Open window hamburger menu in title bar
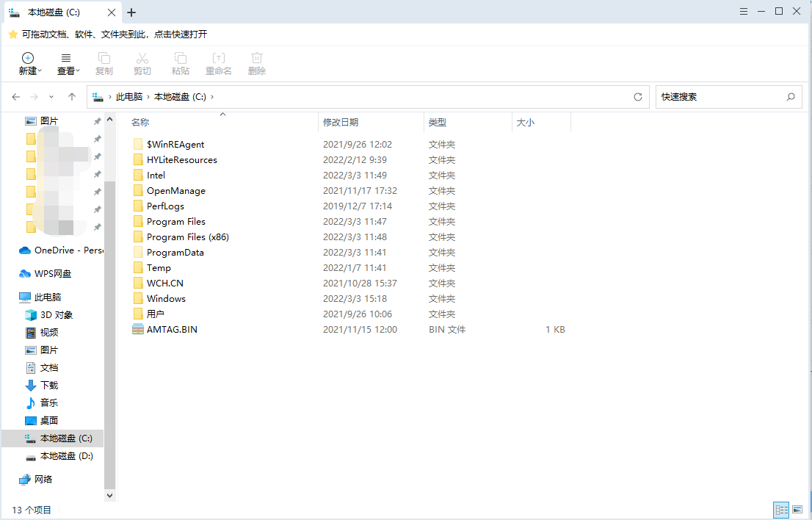Image resolution: width=812 pixels, height=520 pixels. [744, 11]
